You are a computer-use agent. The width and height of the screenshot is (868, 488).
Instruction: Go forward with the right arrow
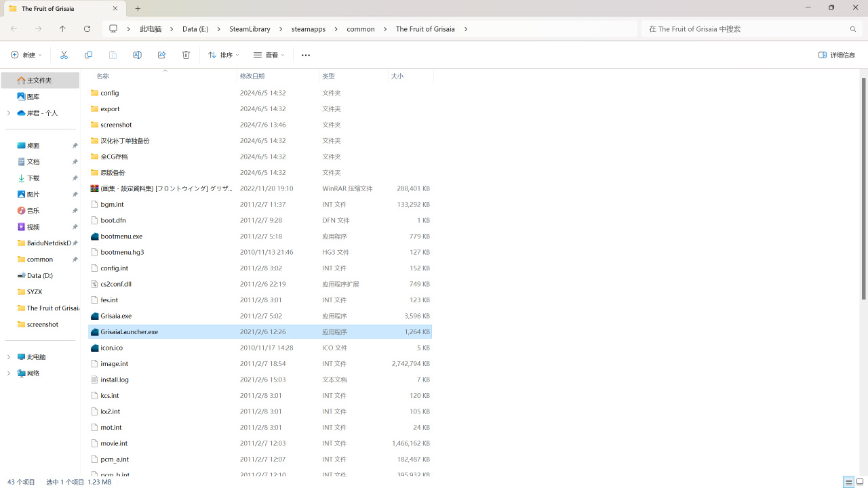[x=38, y=28]
